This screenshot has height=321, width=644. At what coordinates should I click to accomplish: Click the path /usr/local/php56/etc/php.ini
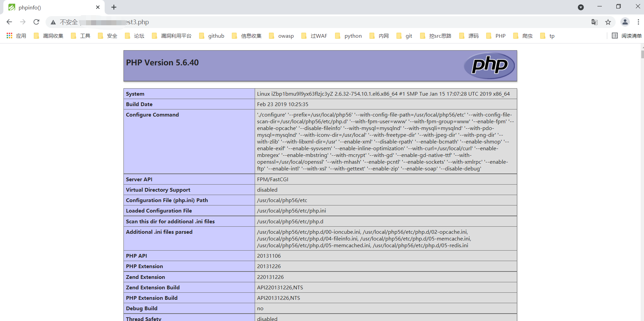click(291, 211)
